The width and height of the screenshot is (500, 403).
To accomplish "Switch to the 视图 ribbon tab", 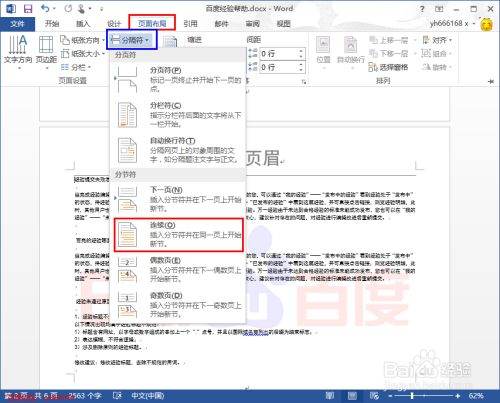I will click(283, 24).
